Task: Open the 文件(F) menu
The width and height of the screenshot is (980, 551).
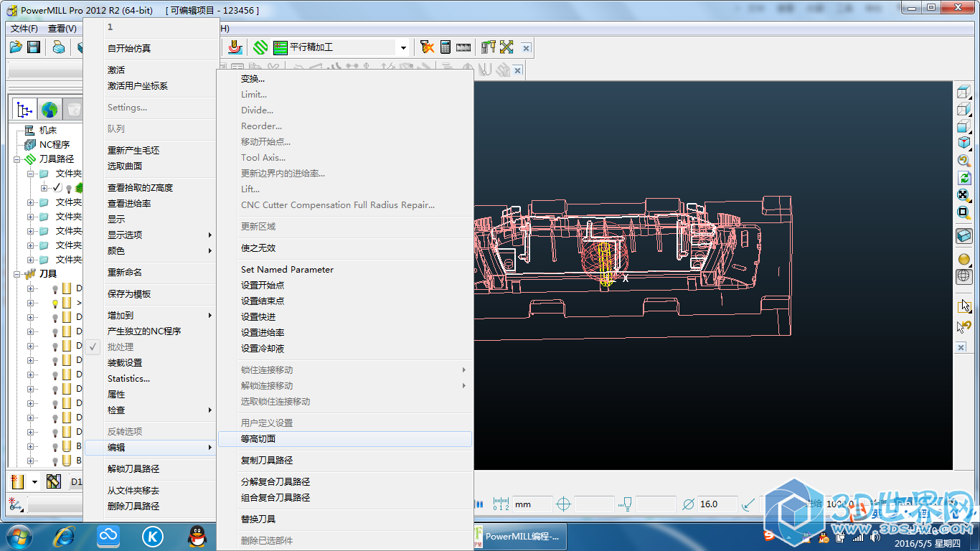Action: coord(24,29)
